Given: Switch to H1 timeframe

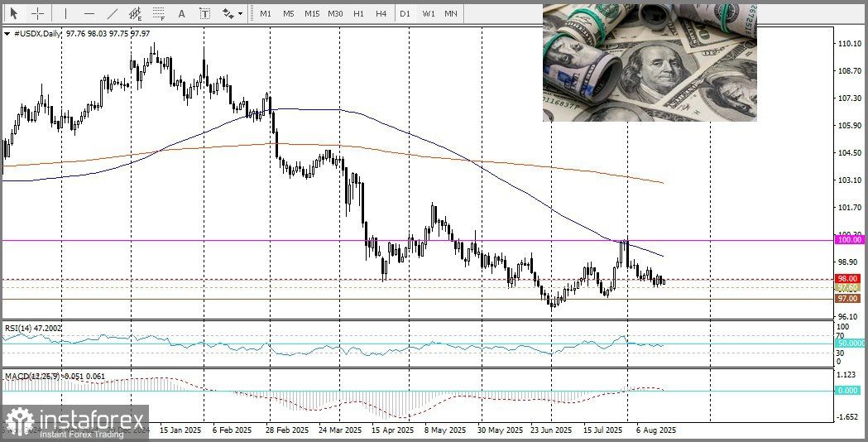Looking at the screenshot, I should point(358,13).
